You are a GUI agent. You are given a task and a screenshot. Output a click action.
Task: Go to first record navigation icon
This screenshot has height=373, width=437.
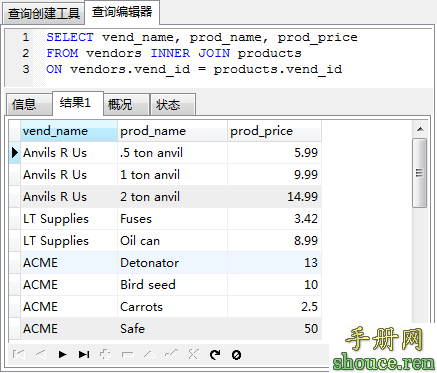pos(19,354)
